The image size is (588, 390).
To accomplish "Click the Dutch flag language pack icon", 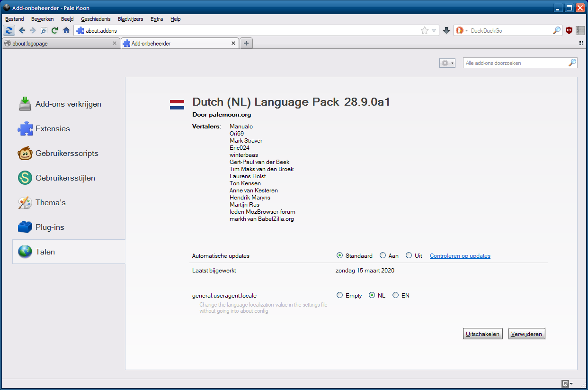I will (177, 104).
